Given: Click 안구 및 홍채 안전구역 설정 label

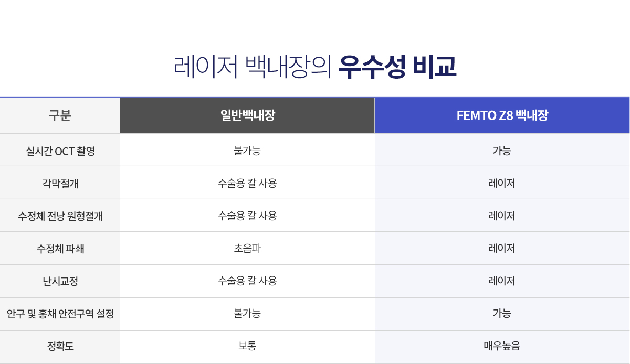Looking at the screenshot, I should pyautogui.click(x=60, y=314).
